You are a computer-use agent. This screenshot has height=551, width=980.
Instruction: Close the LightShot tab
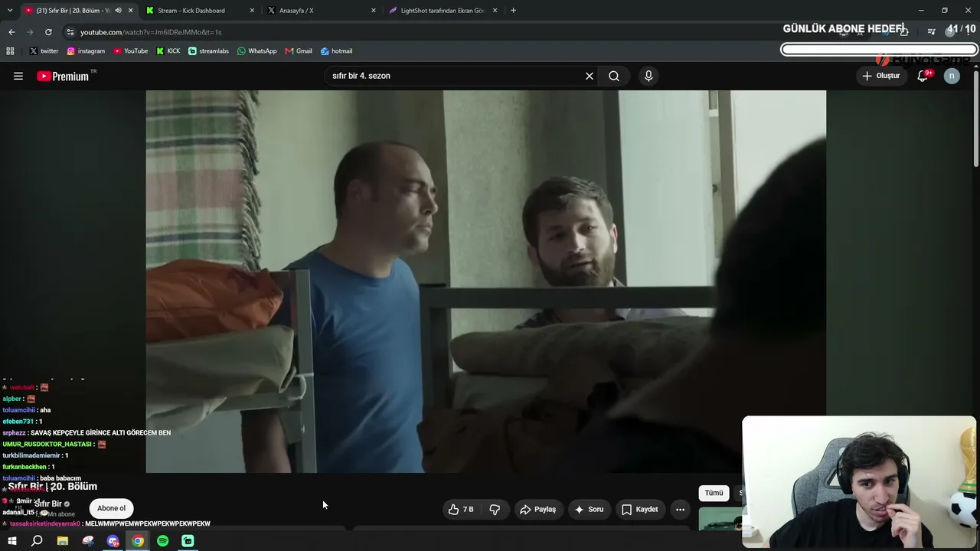point(495,11)
